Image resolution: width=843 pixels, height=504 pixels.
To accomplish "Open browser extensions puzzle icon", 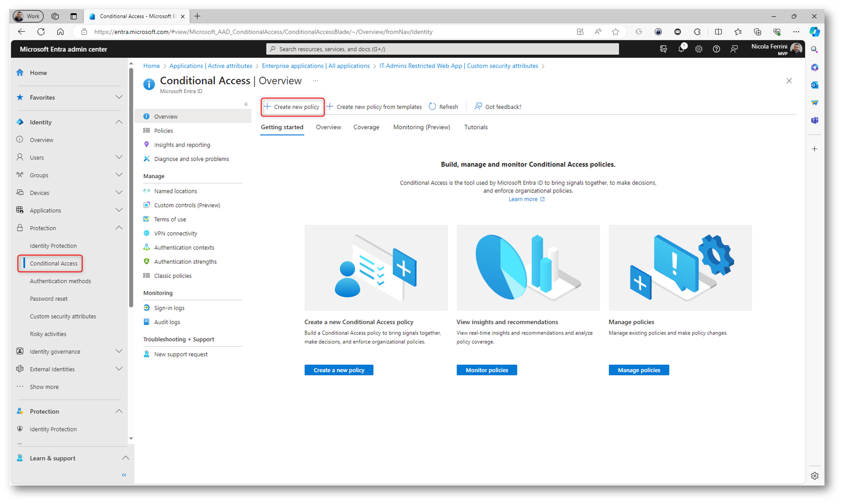I will coord(697,32).
